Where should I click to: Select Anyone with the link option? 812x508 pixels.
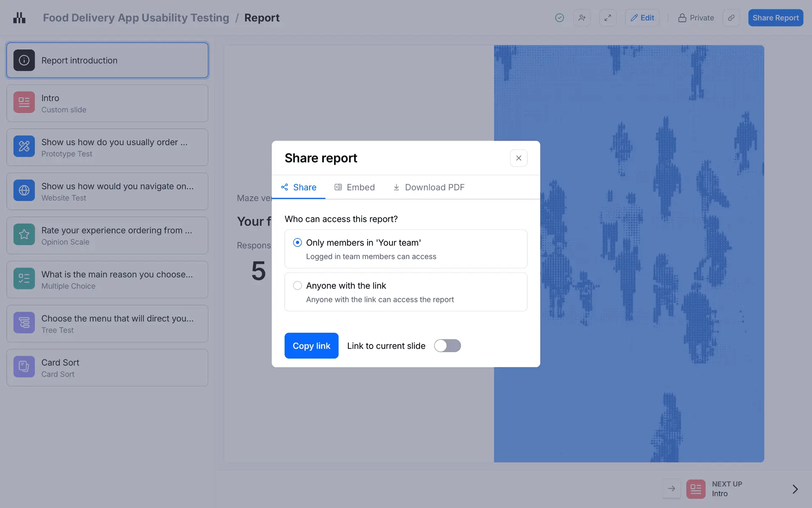pos(297,286)
